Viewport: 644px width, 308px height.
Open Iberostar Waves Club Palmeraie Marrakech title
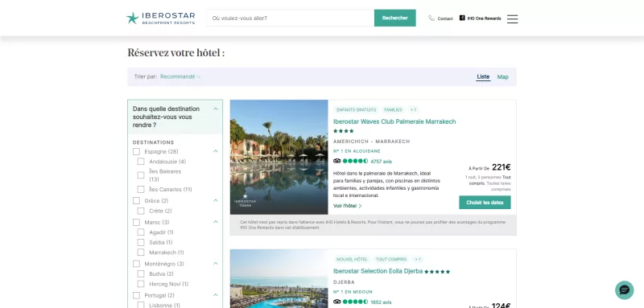coord(394,121)
